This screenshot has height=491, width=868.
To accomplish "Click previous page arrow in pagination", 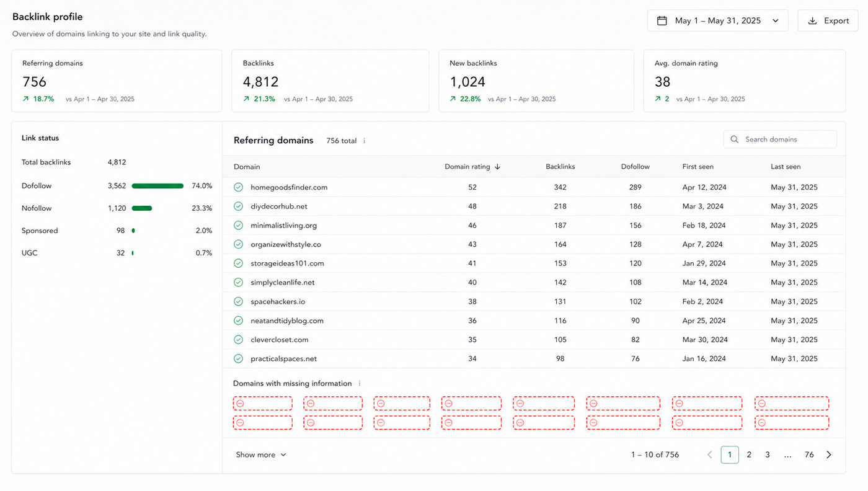I will tap(710, 455).
